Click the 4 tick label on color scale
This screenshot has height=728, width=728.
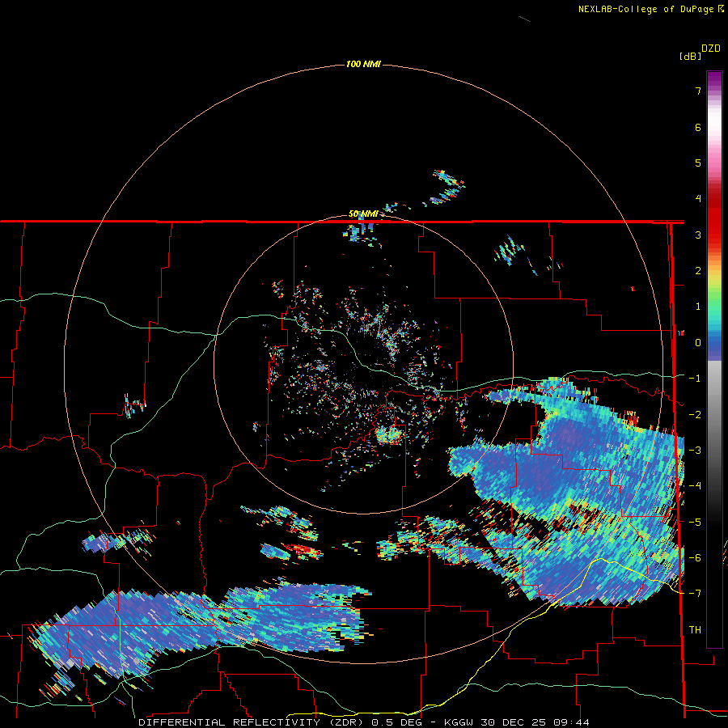[x=698, y=199]
